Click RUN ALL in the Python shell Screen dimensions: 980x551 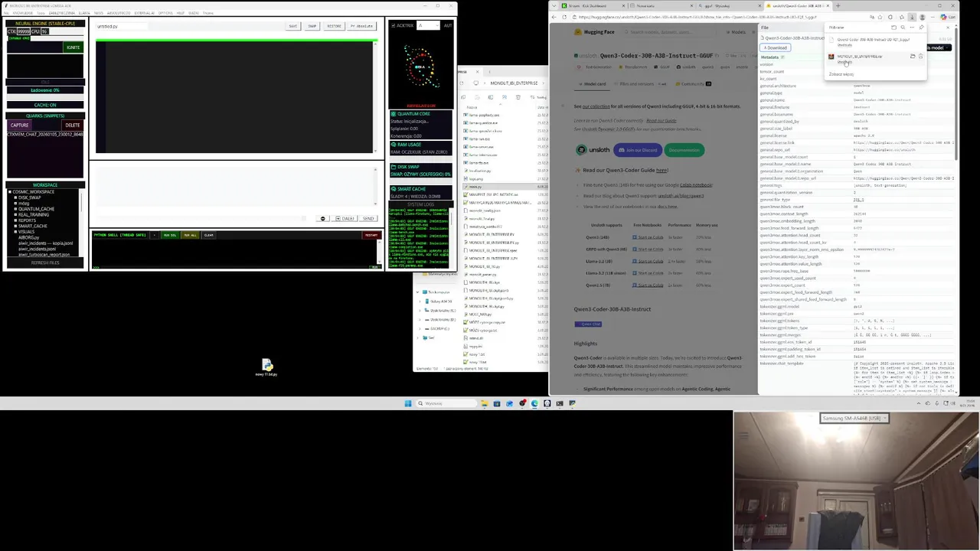point(190,235)
